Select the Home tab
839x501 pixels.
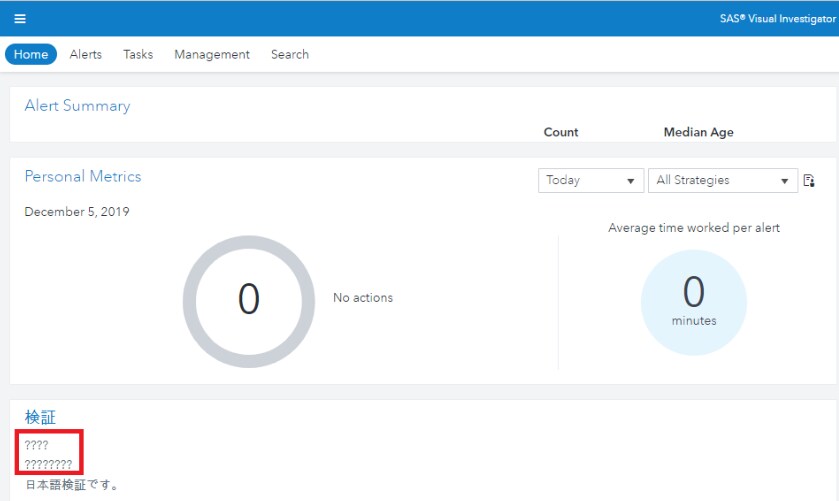click(31, 54)
